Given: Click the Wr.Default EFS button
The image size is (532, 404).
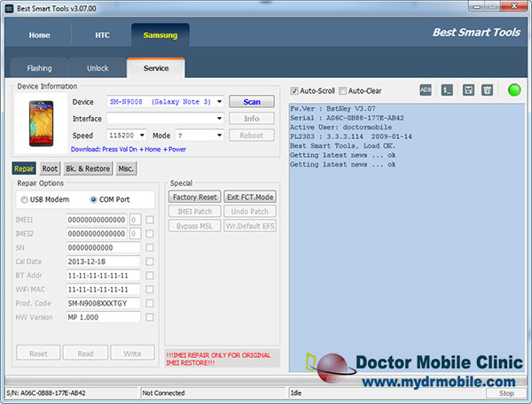Looking at the screenshot, I should [x=250, y=226].
